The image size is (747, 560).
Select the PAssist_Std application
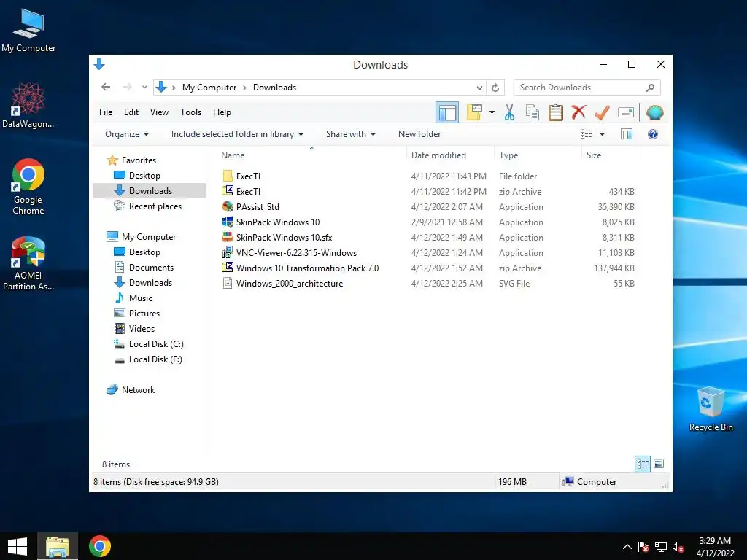(x=258, y=206)
